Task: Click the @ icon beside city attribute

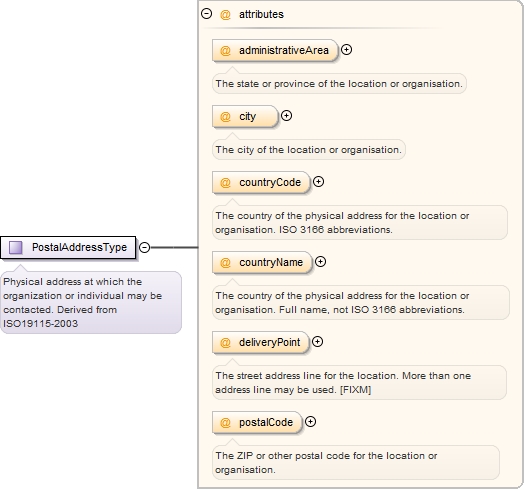Action: click(x=225, y=117)
